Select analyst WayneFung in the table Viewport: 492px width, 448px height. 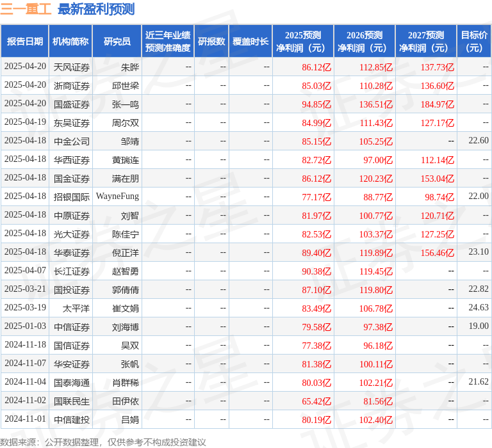click(x=117, y=196)
